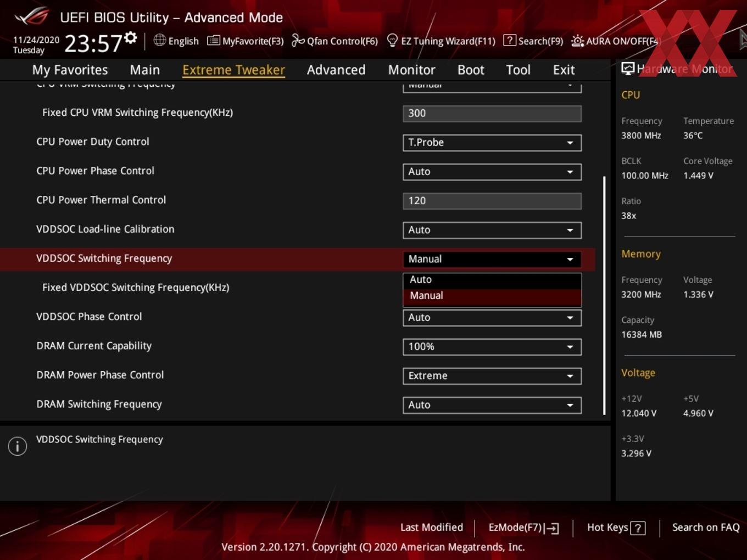
Task: Open the Monitor tab
Action: (411, 70)
